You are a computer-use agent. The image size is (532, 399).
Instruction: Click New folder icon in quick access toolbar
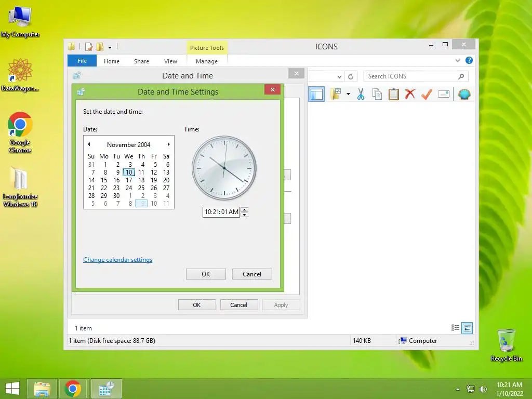click(100, 47)
